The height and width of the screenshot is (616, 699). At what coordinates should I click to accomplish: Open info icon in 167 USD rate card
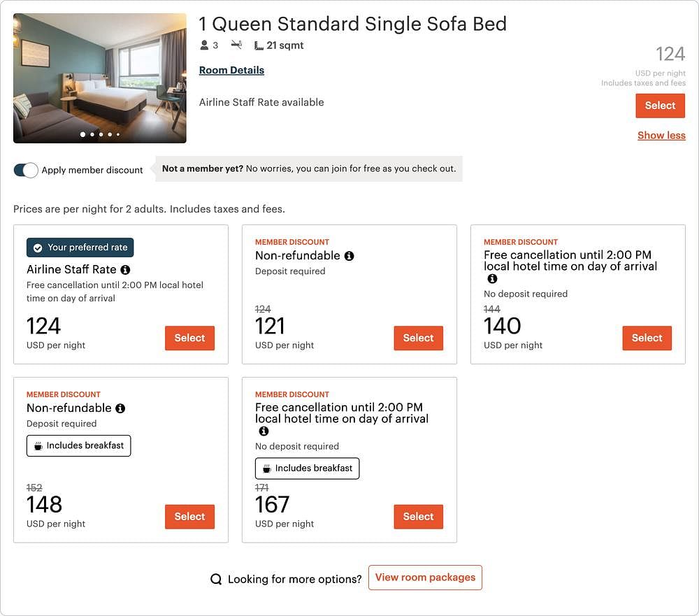pyautogui.click(x=264, y=431)
